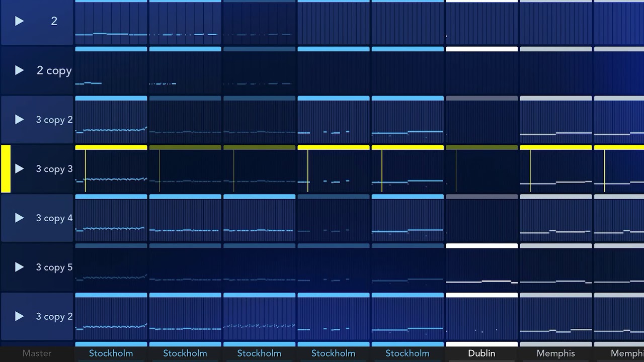Viewport: 644px width, 362px height.
Task: Switch to the fully visible Memphis section
Action: click(556, 353)
